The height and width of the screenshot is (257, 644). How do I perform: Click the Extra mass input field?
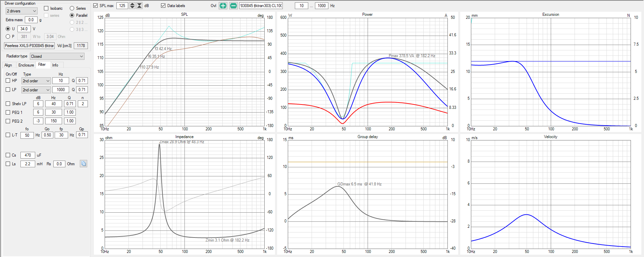tap(31, 20)
